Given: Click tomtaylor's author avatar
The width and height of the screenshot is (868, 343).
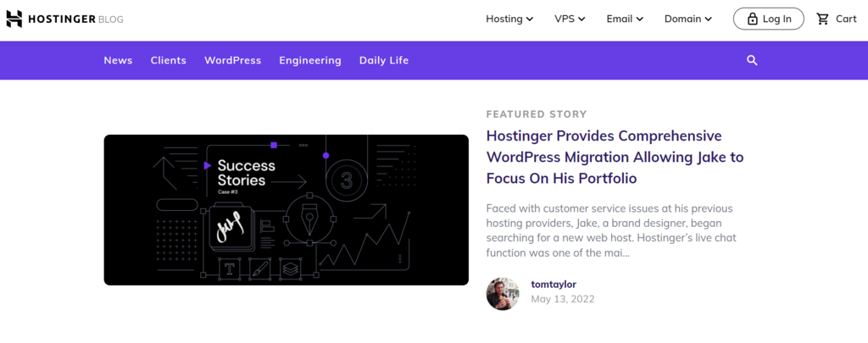Looking at the screenshot, I should tap(503, 293).
